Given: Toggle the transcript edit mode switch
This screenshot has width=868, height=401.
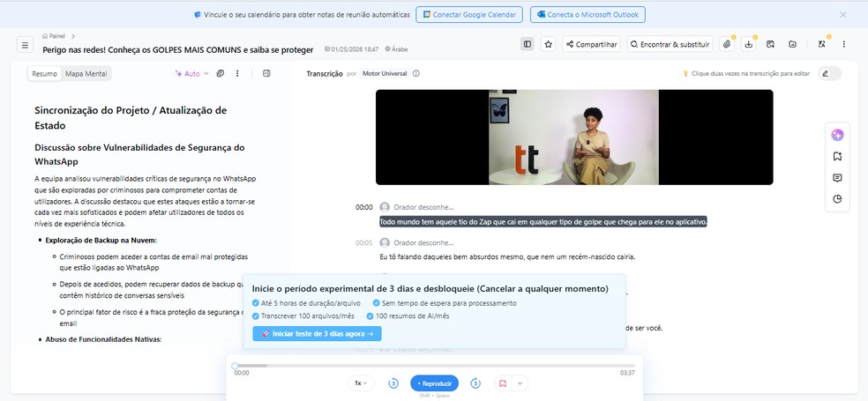Looking at the screenshot, I should click(x=829, y=73).
